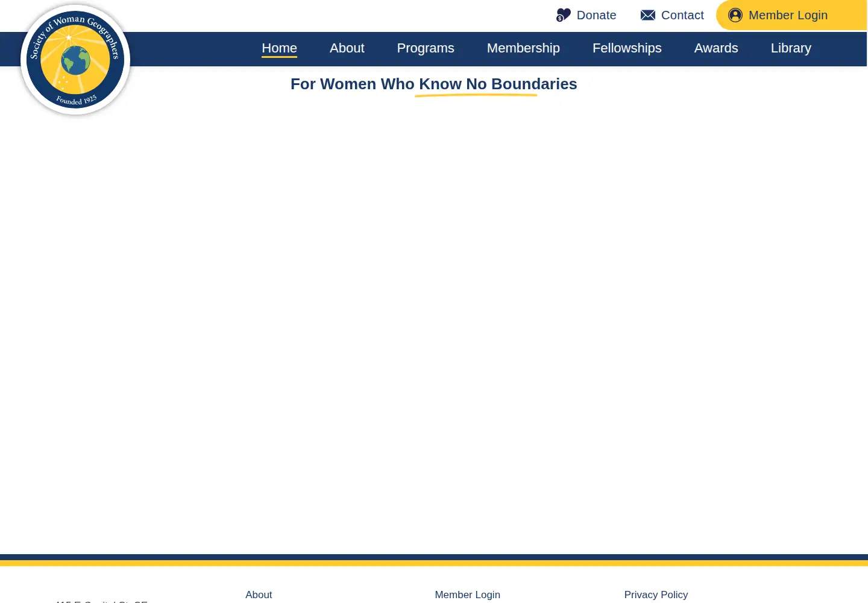Open the Library menu item

(x=791, y=48)
